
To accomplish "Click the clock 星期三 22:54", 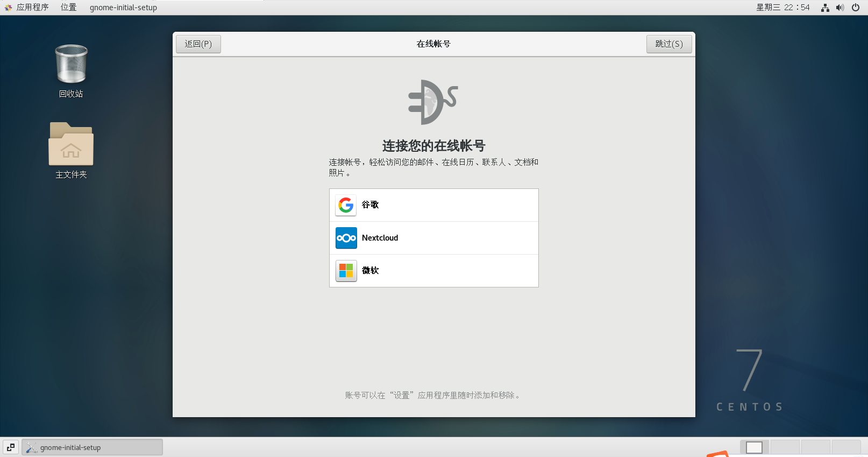I will click(782, 8).
